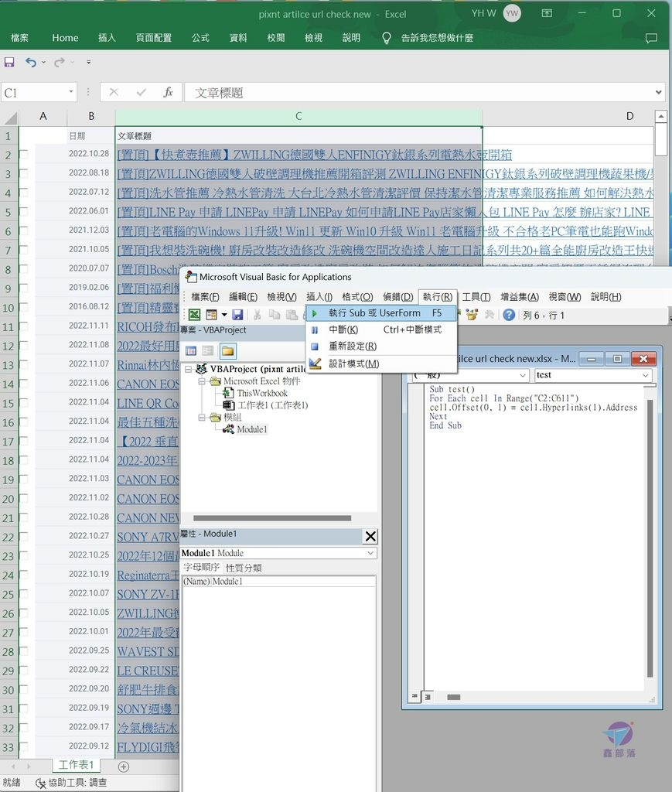
Task: Click the lightbulb Tell Me icon
Action: tap(387, 38)
